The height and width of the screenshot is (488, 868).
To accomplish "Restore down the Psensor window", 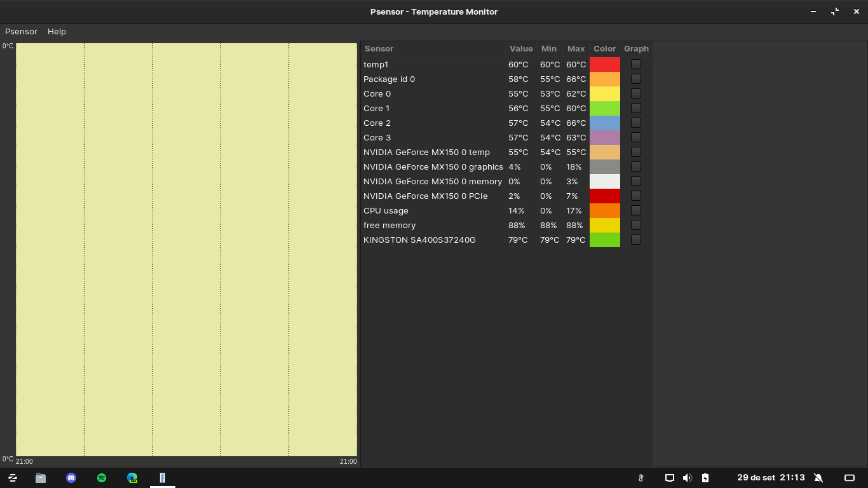I will click(x=835, y=11).
